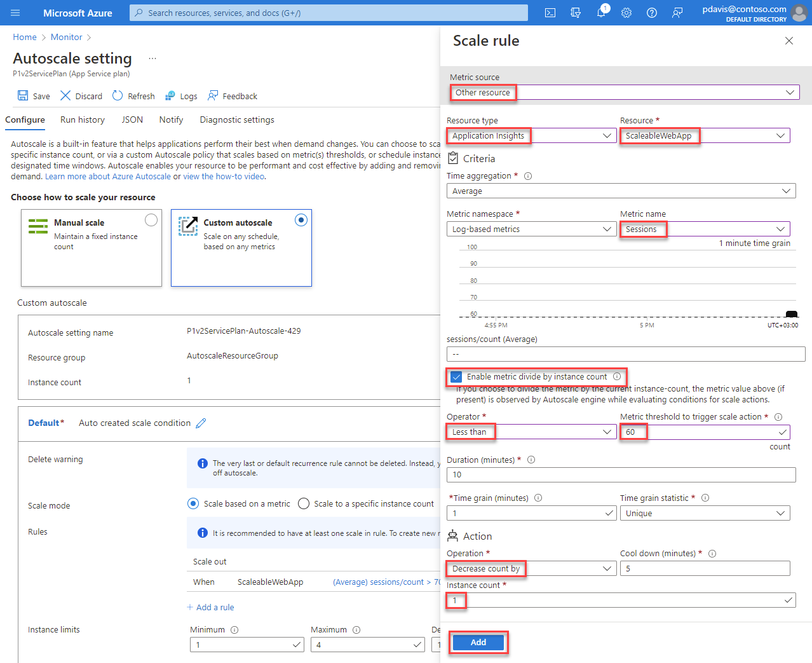Click the Discard X icon

pyautogui.click(x=65, y=95)
